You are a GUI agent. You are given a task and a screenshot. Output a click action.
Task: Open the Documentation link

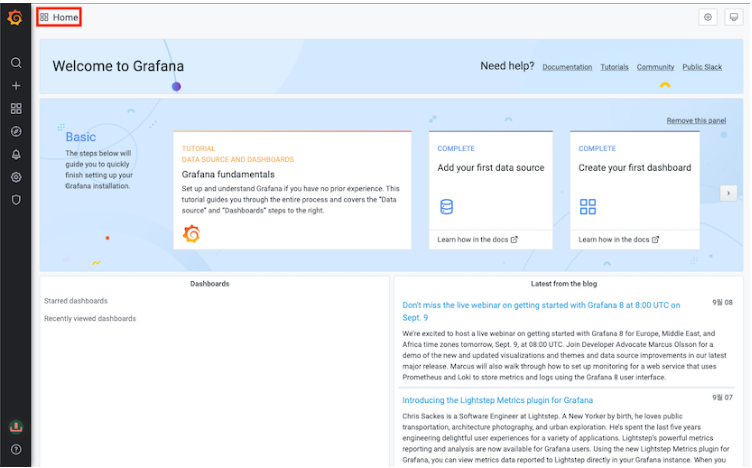click(567, 67)
